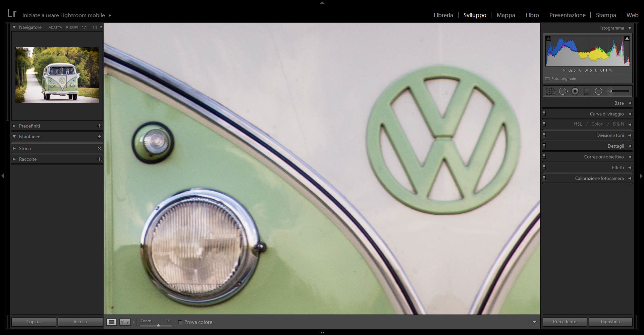The height and width of the screenshot is (335, 644).
Task: Toggle highlight clipping indicator in histogram
Action: [x=627, y=38]
